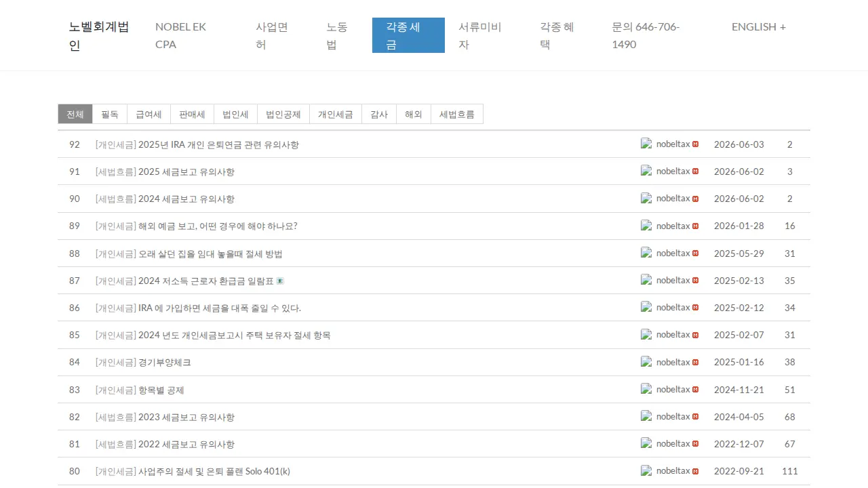Open post 항목별 공제
The image size is (868, 488).
161,390
